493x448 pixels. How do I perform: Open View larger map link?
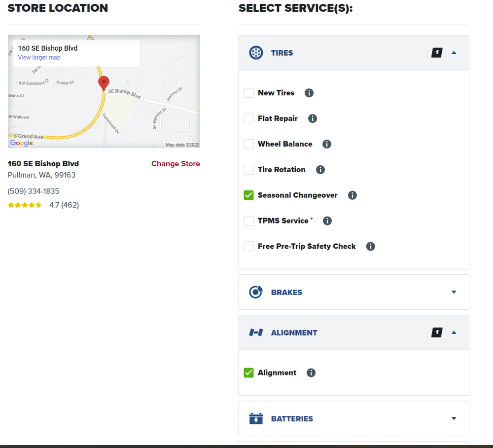click(39, 58)
